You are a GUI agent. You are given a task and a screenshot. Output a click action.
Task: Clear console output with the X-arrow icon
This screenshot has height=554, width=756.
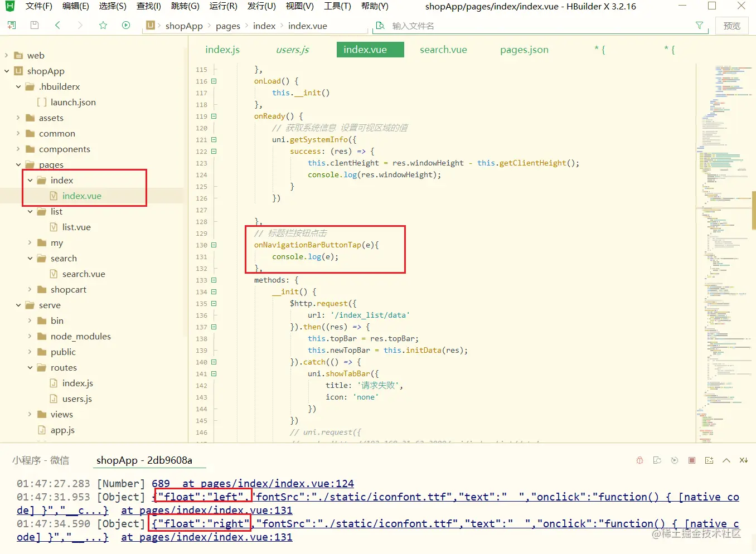(x=744, y=460)
